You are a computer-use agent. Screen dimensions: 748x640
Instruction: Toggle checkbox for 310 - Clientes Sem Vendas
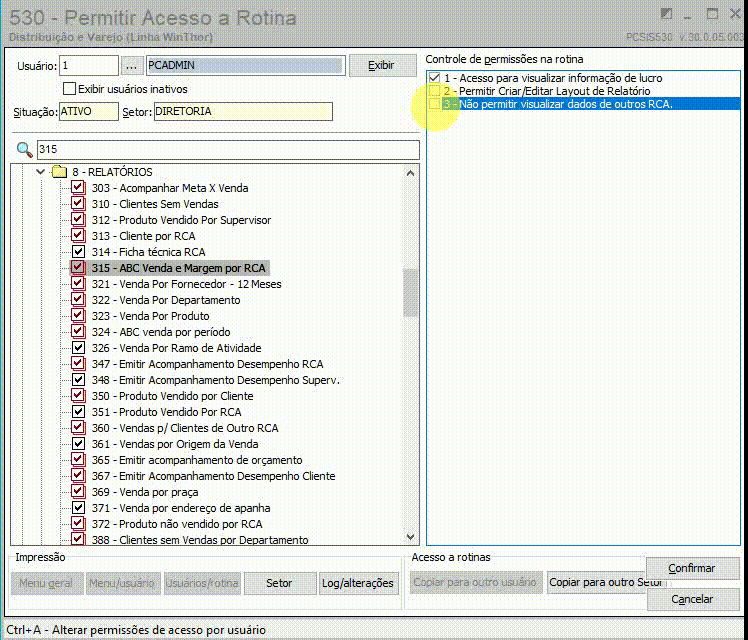click(78, 204)
